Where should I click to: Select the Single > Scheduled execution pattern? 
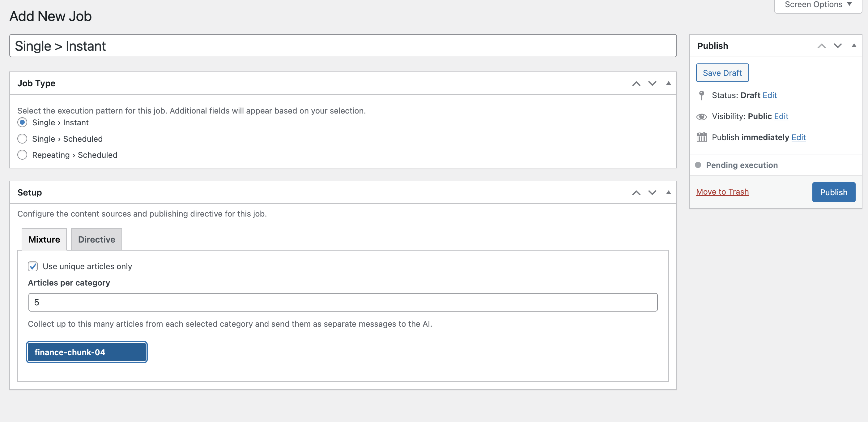click(22, 139)
